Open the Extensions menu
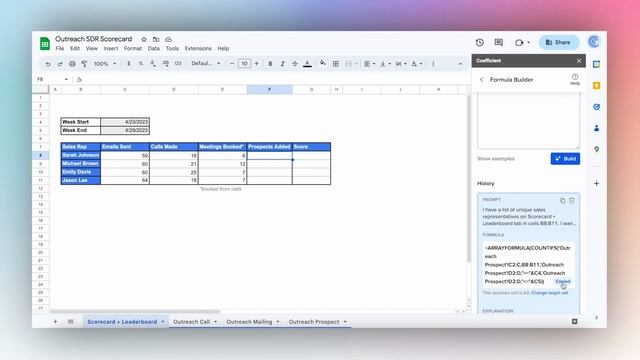 198,48
